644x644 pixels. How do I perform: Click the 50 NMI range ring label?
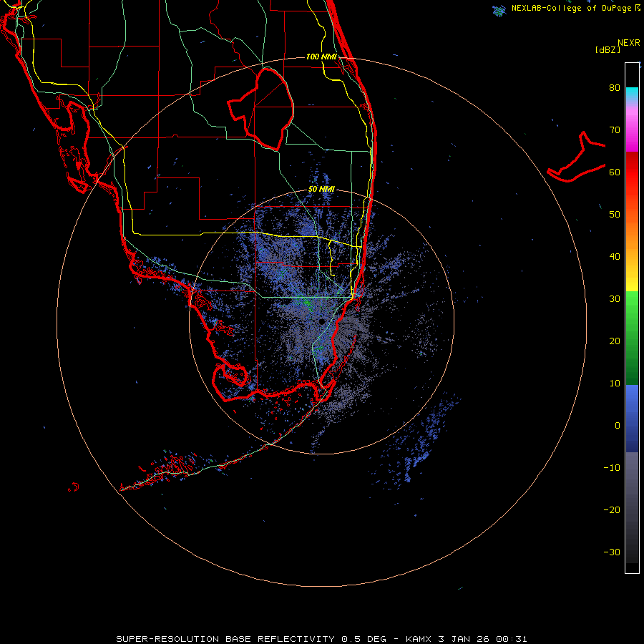[321, 190]
